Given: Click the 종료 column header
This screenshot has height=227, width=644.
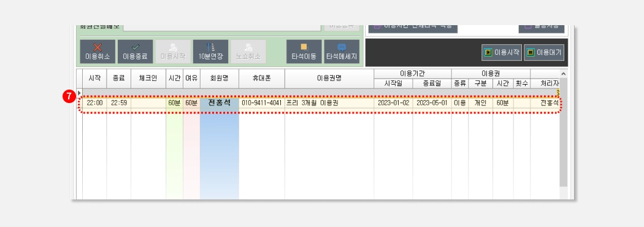Looking at the screenshot, I should click(x=119, y=79).
